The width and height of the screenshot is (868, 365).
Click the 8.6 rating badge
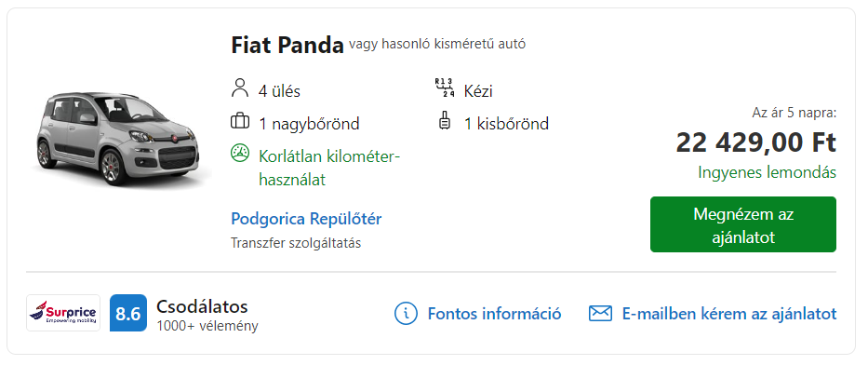click(x=128, y=313)
